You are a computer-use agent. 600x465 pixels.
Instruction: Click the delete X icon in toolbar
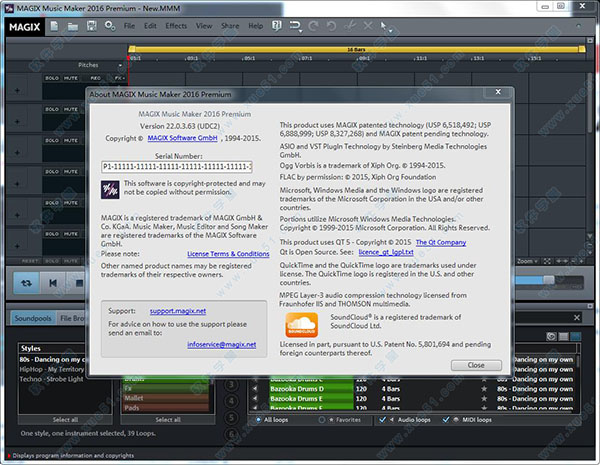point(368,26)
